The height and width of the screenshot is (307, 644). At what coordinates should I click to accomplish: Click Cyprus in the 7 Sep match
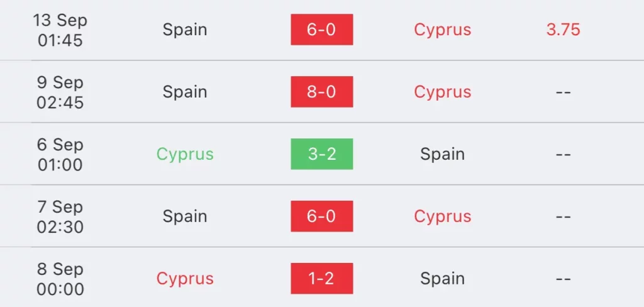pyautogui.click(x=442, y=216)
